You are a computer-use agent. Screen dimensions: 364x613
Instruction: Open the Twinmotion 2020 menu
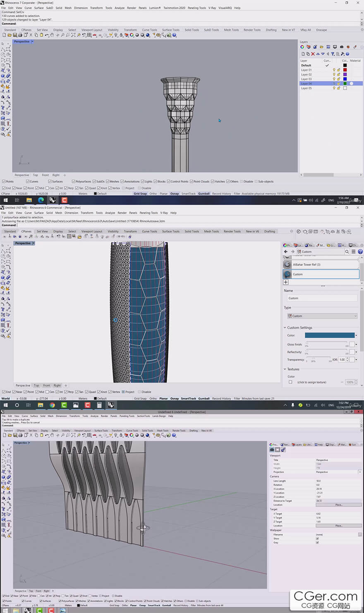(x=174, y=8)
